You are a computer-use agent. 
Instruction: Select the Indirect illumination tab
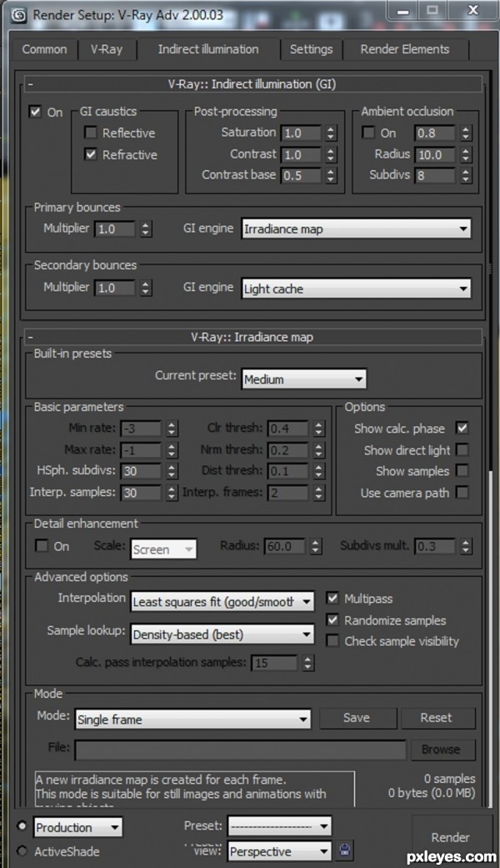click(x=208, y=49)
